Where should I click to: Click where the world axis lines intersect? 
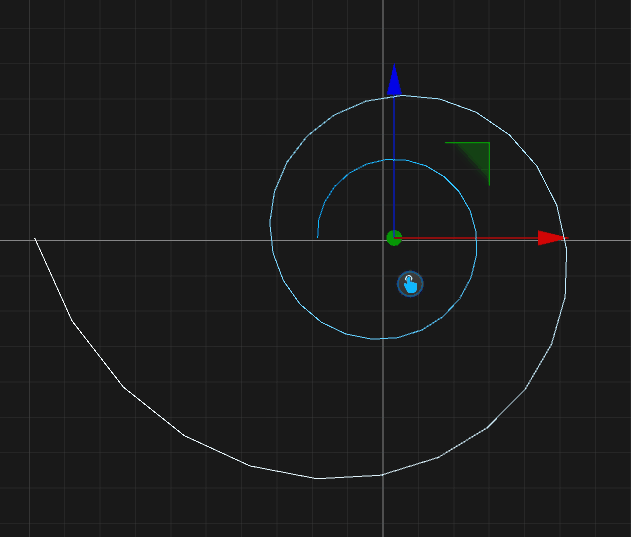pos(383,240)
